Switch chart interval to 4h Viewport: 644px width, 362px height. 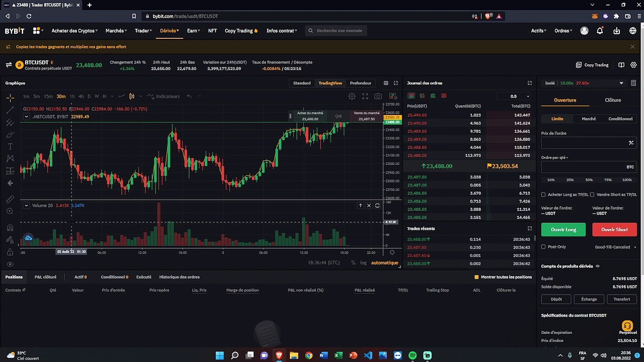(x=81, y=96)
